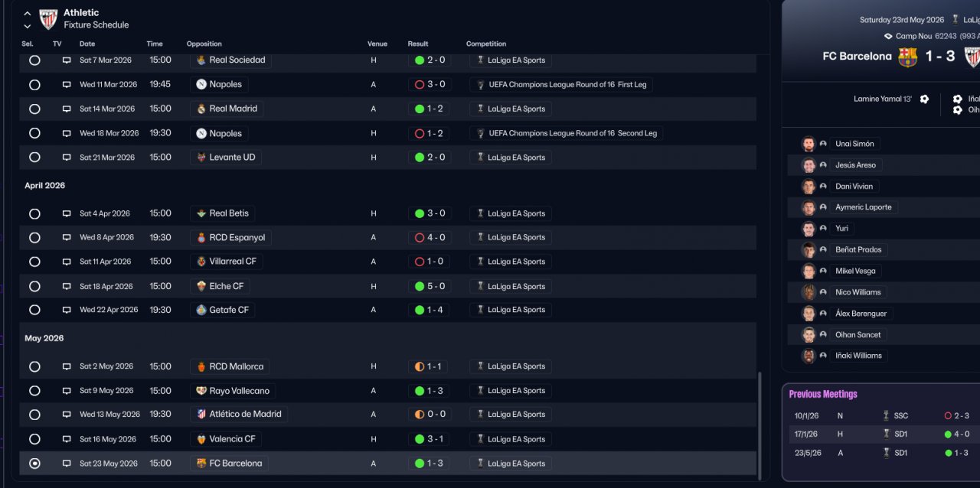This screenshot has width=980, height=488.
Task: Click TV icon for FC Barcelona match
Action: click(x=67, y=464)
